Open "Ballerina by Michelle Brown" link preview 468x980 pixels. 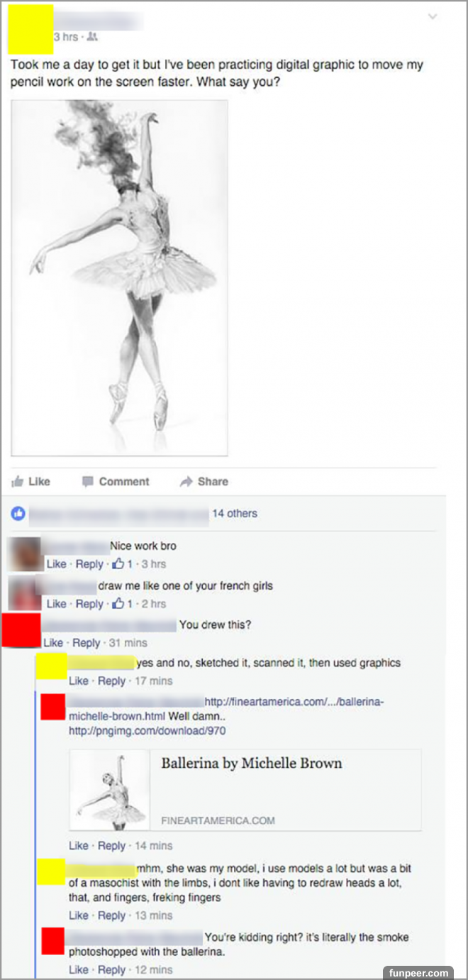point(245,790)
